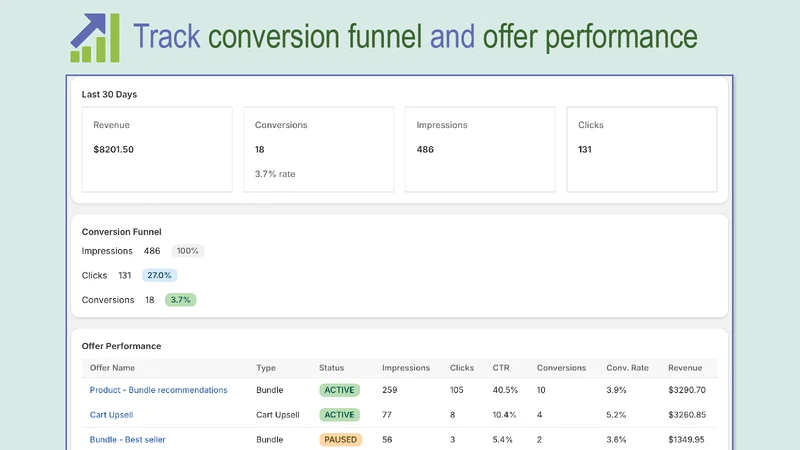Click the 3.6% conversion rate cell
Viewport: 800px width, 450px height.
click(x=616, y=439)
